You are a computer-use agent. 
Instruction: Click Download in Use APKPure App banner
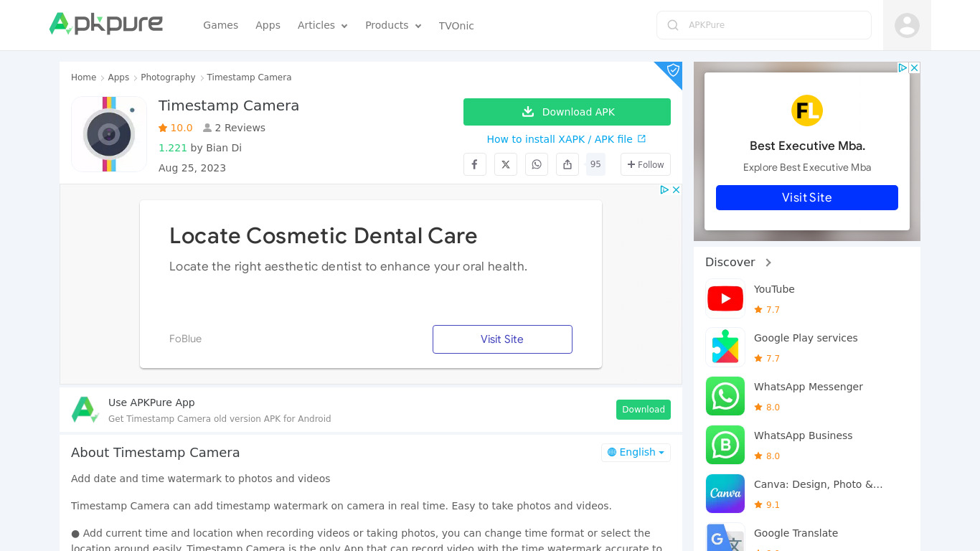coord(644,410)
